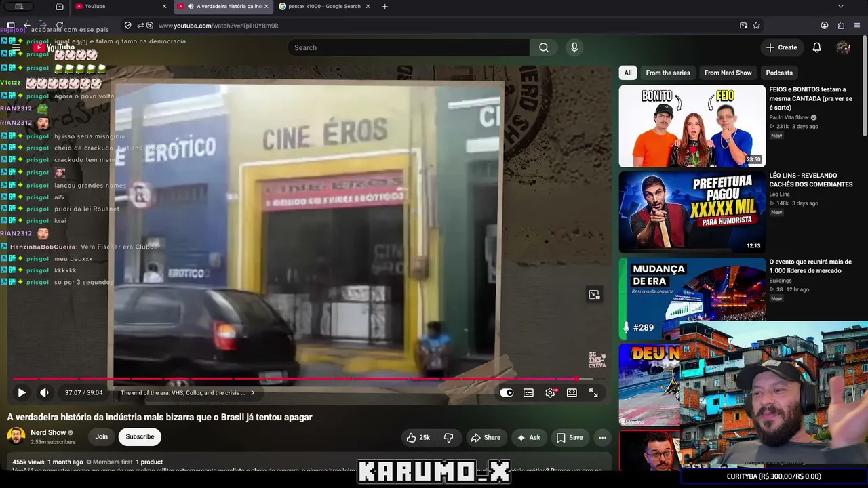Dislike the video
868x488 pixels.
coord(448,437)
